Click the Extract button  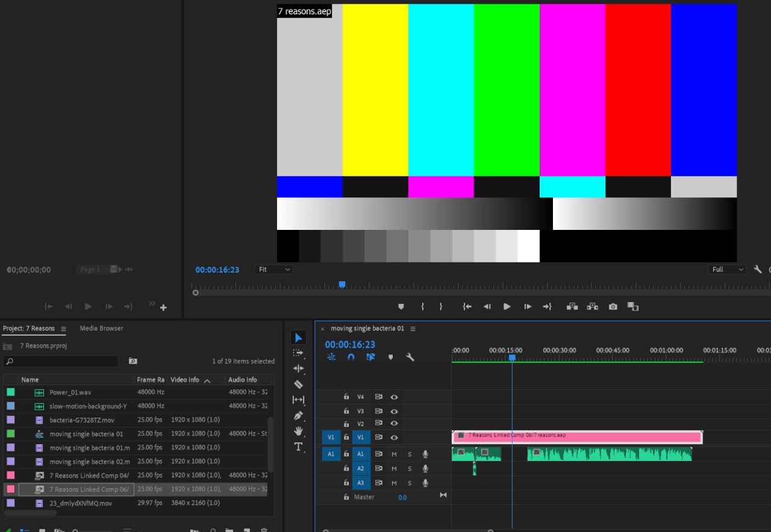click(x=593, y=306)
